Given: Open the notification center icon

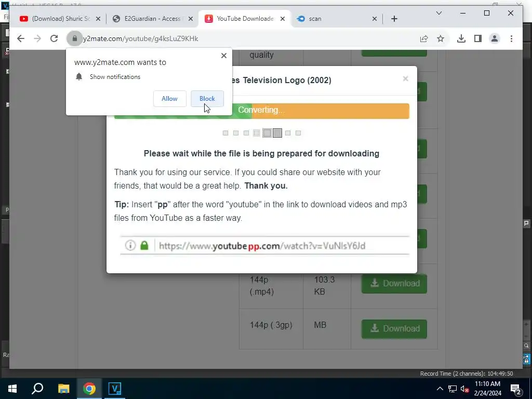Looking at the screenshot, I should pyautogui.click(x=516, y=389).
